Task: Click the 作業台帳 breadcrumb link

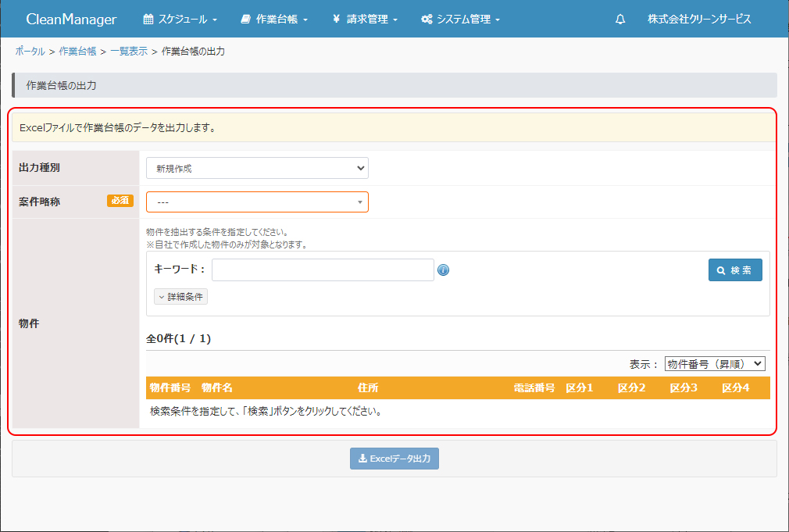Action: coord(77,52)
